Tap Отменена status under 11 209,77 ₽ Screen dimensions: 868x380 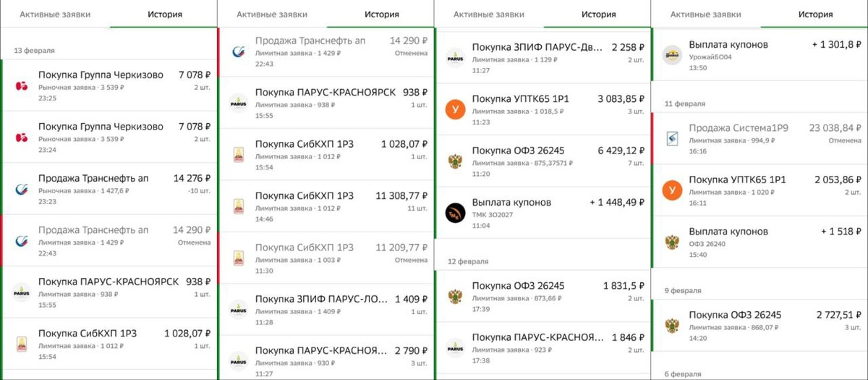(x=411, y=260)
